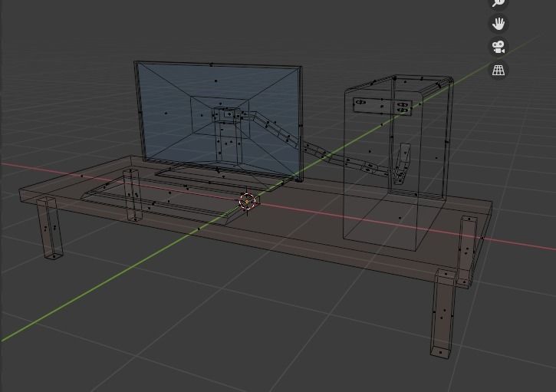Switch perspective/orthographic with the grid icon
The height and width of the screenshot is (392, 556).
[498, 70]
